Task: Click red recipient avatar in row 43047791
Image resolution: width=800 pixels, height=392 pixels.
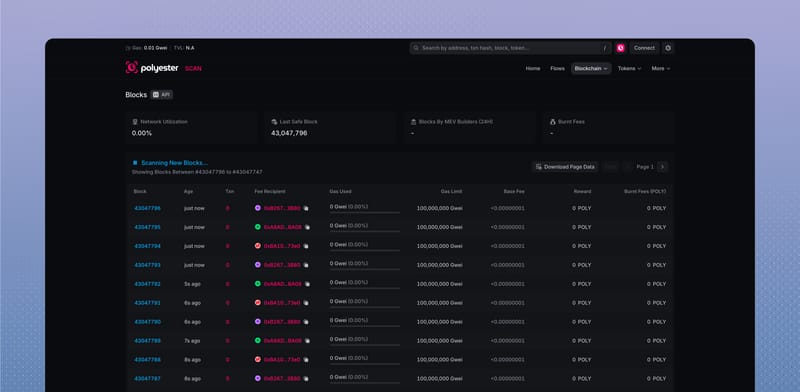Action: [258, 302]
